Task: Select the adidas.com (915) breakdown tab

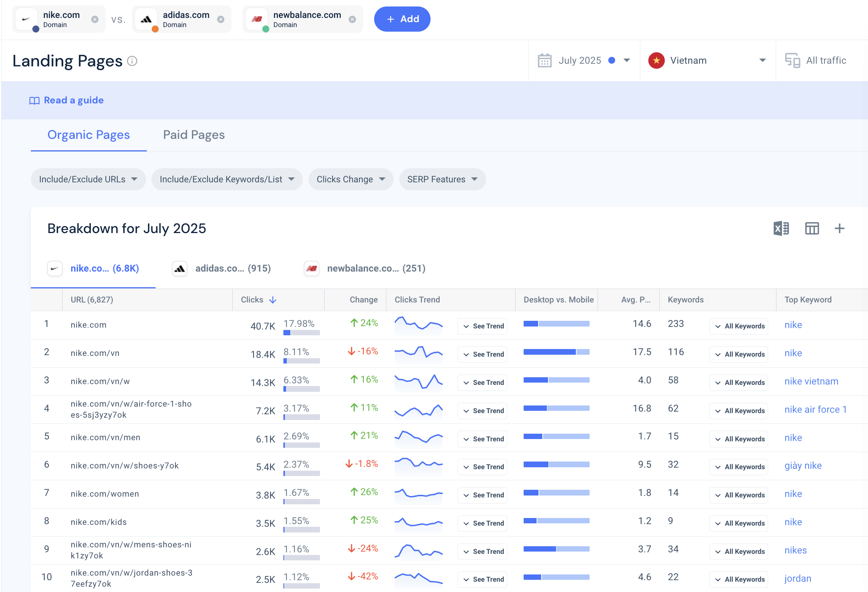Action: click(x=222, y=269)
